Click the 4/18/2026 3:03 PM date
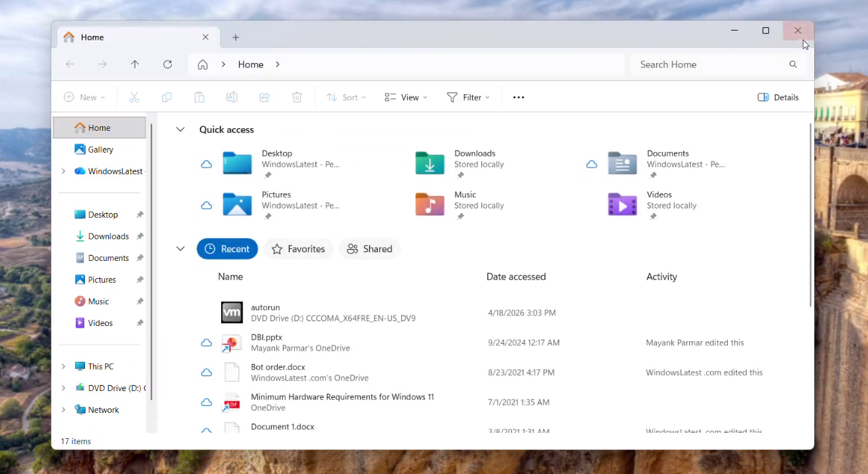This screenshot has width=868, height=474. click(x=522, y=313)
